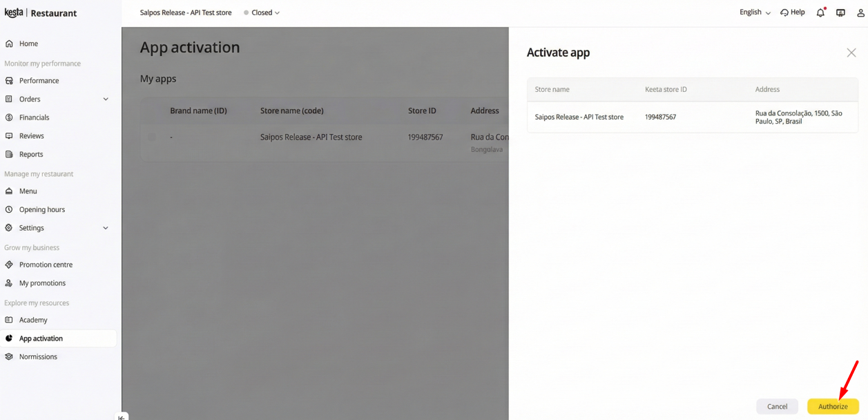This screenshot has height=420, width=868.
Task: Click the user profile icon
Action: click(x=860, y=12)
